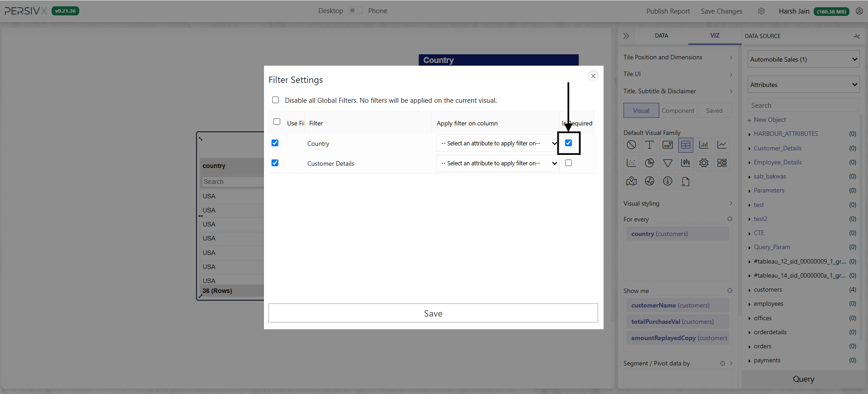Screen dimensions: 868x394
Task: Select the JS custom visual icon
Action: pos(686,181)
